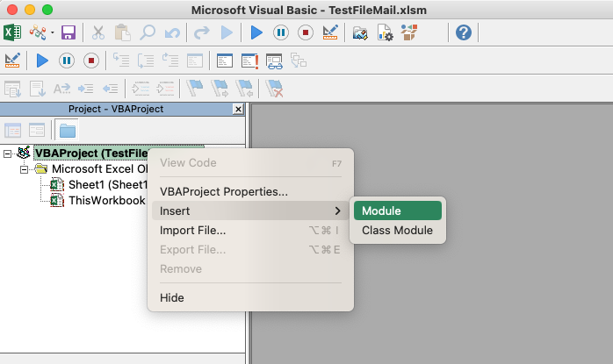Choose Import File... from context menu
The image size is (613, 364).
click(250, 231)
